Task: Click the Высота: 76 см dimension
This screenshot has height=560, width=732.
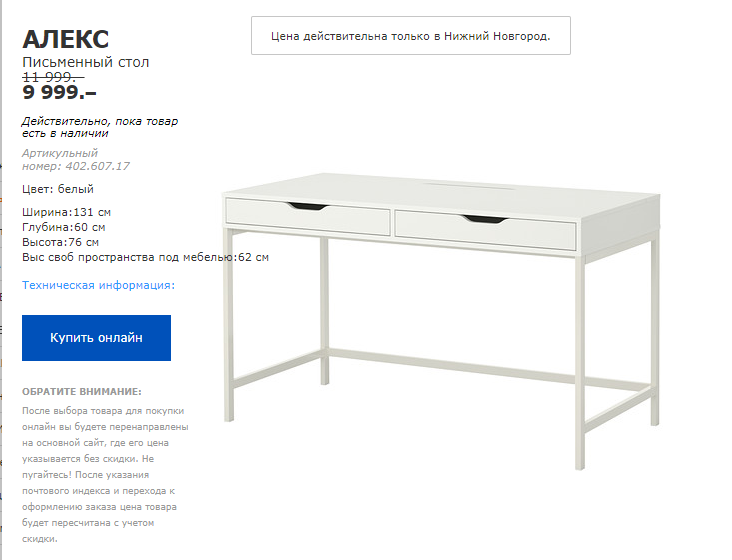Action: coord(60,242)
